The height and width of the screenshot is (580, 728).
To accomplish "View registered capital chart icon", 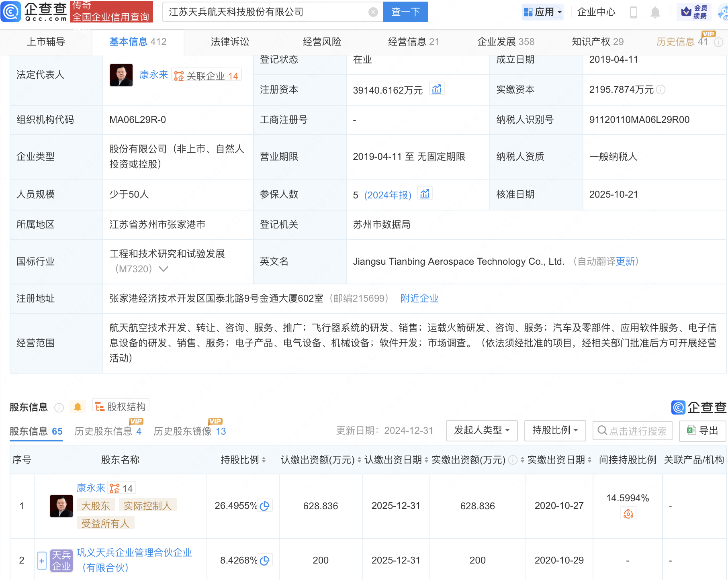I will [437, 89].
